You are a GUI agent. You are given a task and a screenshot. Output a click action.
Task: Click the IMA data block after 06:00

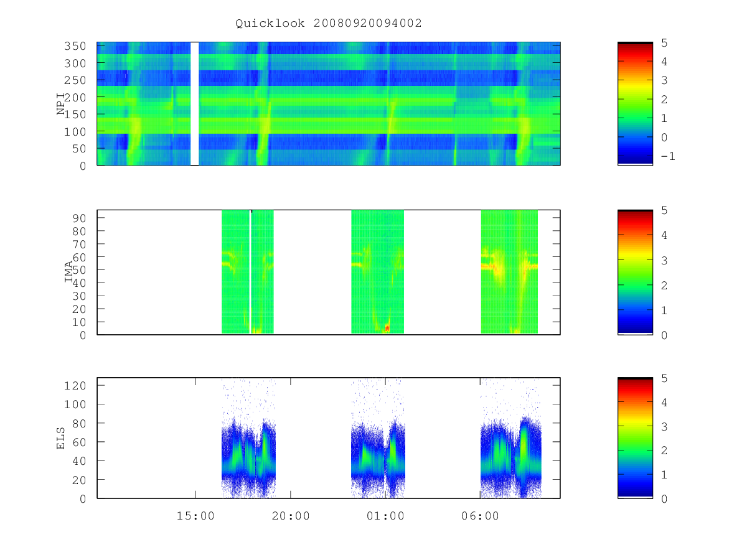[509, 272]
